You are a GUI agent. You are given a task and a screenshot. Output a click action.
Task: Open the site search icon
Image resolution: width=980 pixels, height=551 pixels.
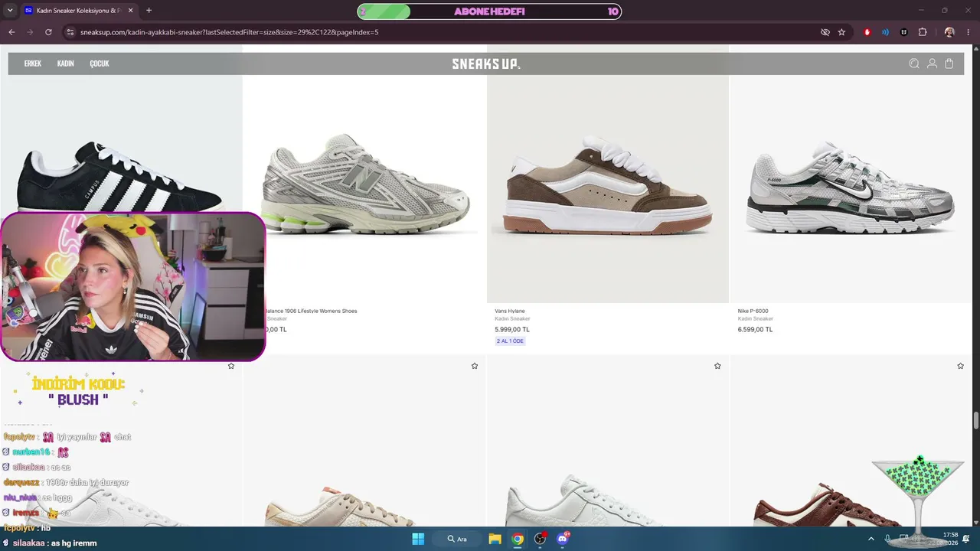914,64
